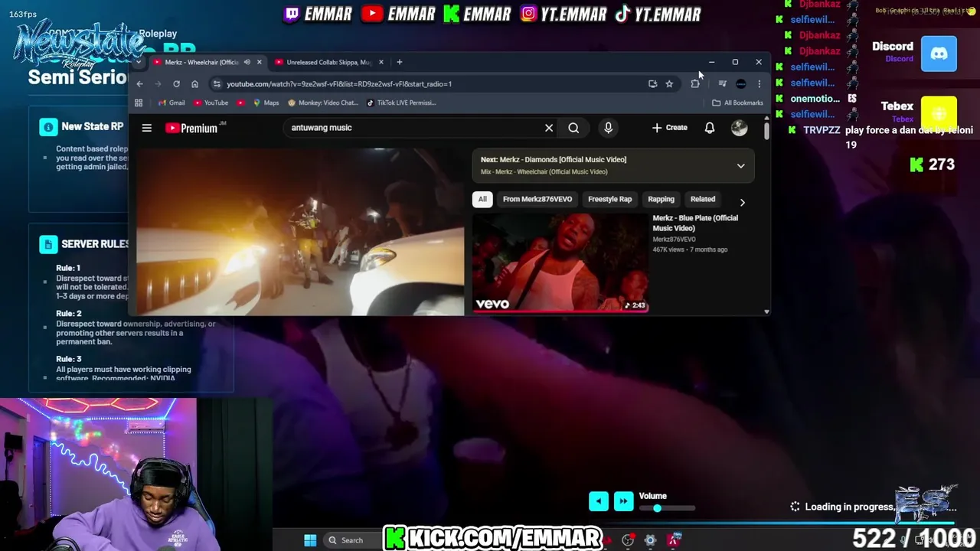Open the Gmail bookmark
This screenshot has height=551, width=980.
(x=171, y=103)
